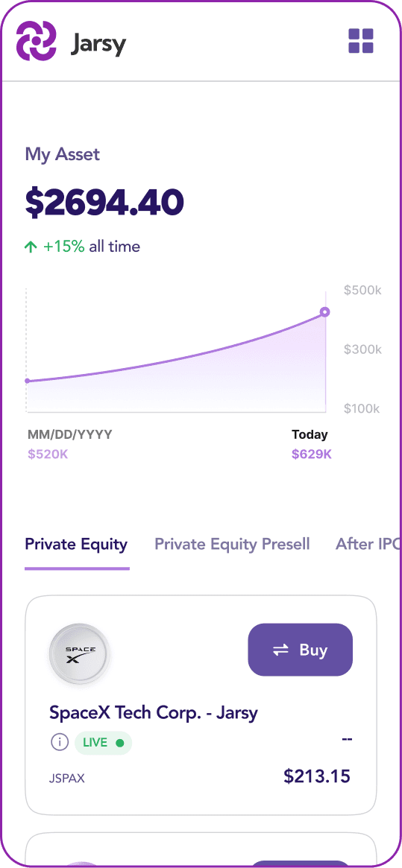Viewport: 402px width, 868px height.
Task: Click the green up arrow icon
Action: (31, 247)
